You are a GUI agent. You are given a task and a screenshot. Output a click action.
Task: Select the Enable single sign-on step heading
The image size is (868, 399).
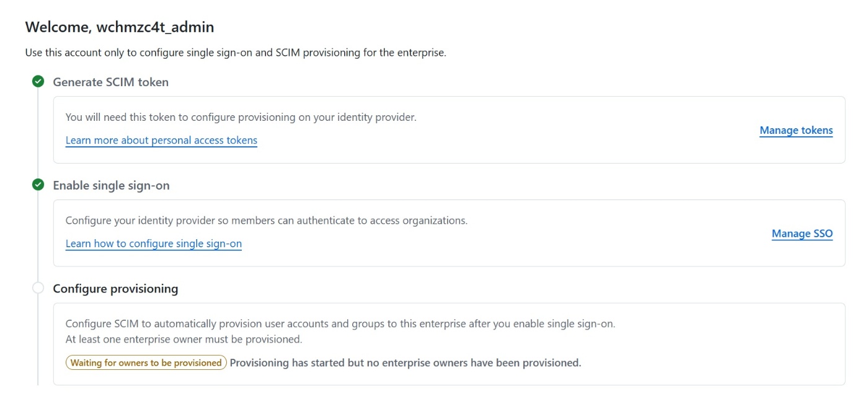pyautogui.click(x=112, y=185)
